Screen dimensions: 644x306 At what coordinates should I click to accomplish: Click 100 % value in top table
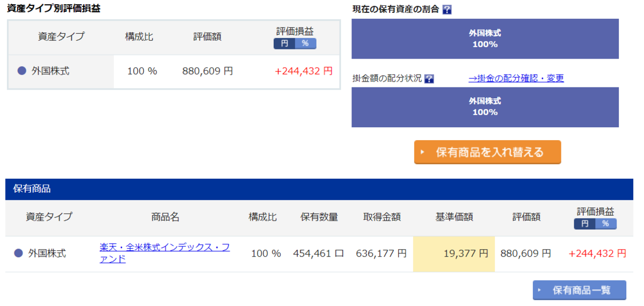pos(142,71)
